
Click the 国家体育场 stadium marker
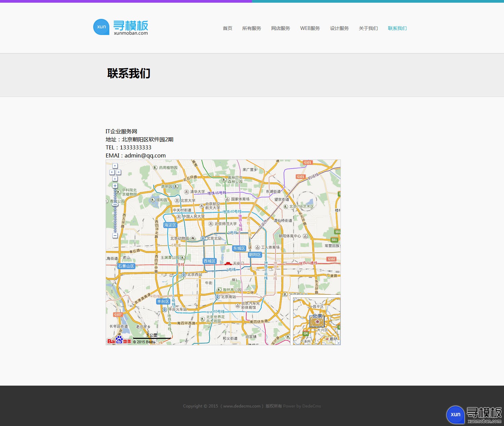point(227,199)
